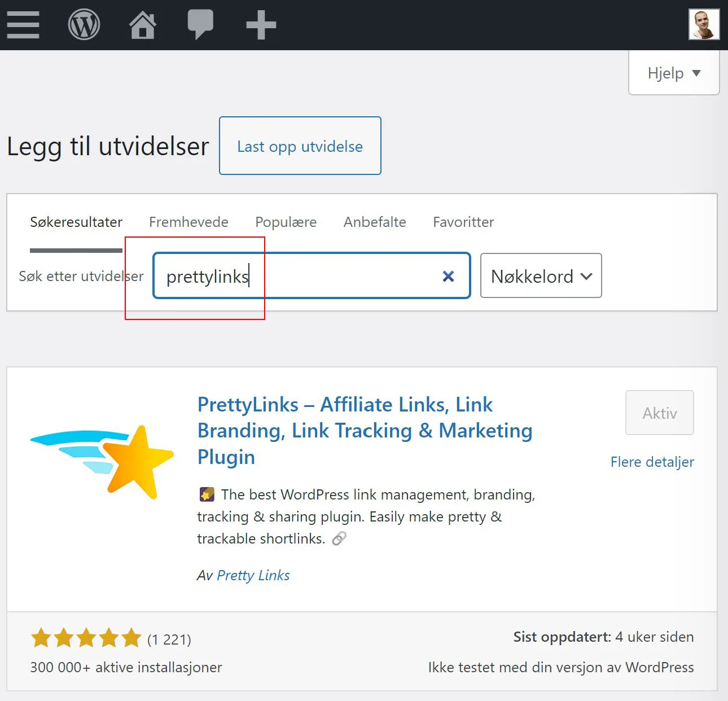Viewport: 728px width, 701px height.
Task: Click the Ikke testet med din versjon text
Action: pos(561,667)
